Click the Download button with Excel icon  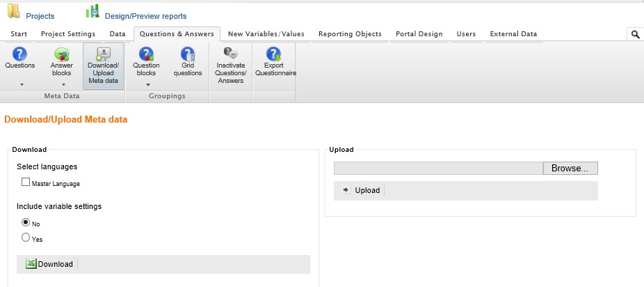click(x=49, y=264)
